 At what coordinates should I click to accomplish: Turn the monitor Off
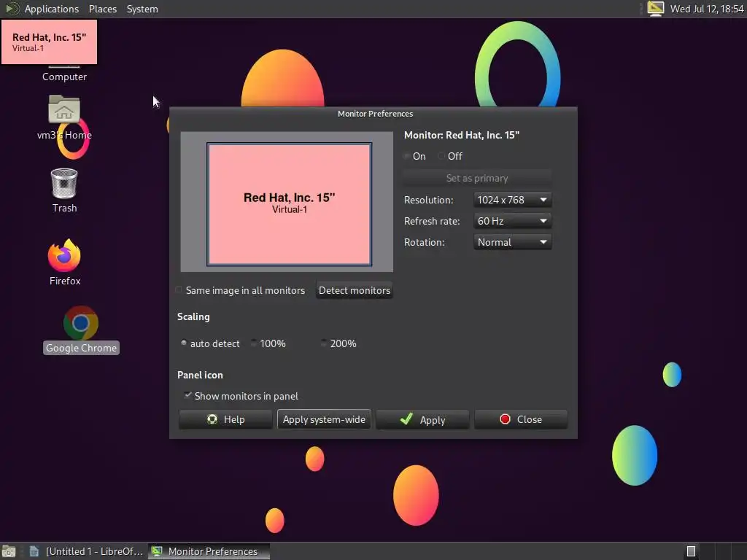[450, 156]
